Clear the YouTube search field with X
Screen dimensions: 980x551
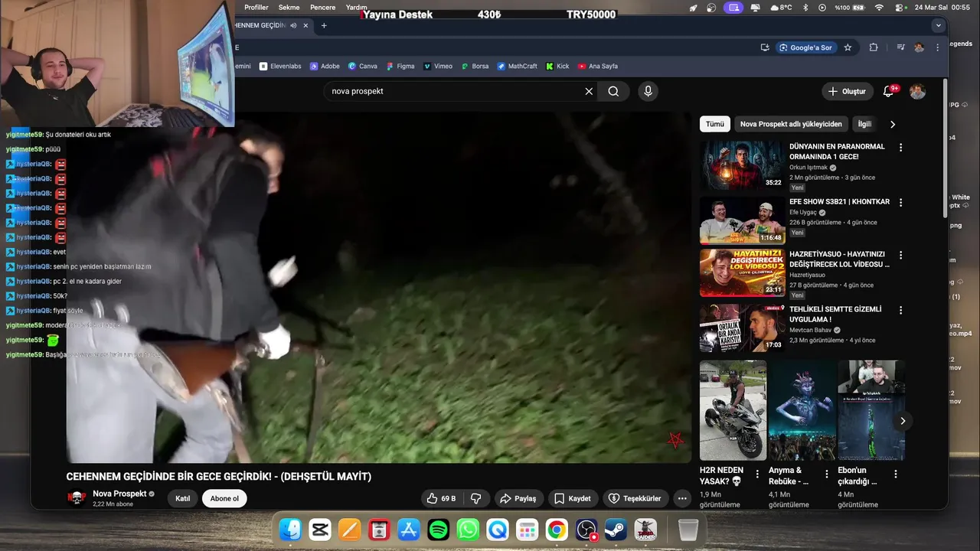[x=589, y=91]
